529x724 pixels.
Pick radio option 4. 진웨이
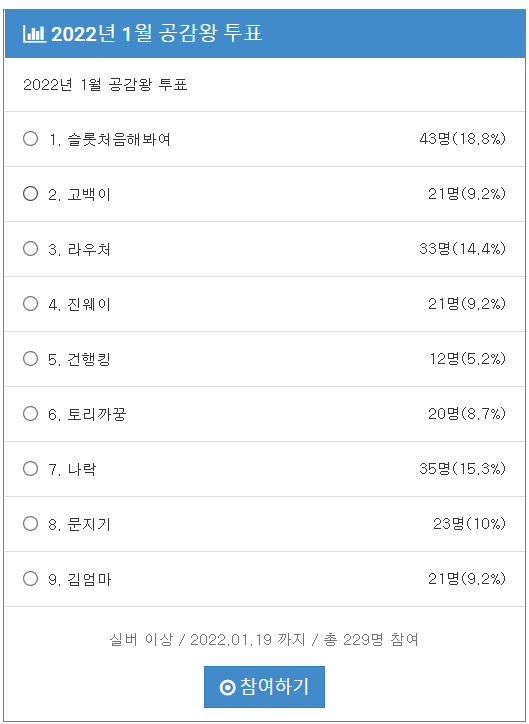pyautogui.click(x=30, y=304)
